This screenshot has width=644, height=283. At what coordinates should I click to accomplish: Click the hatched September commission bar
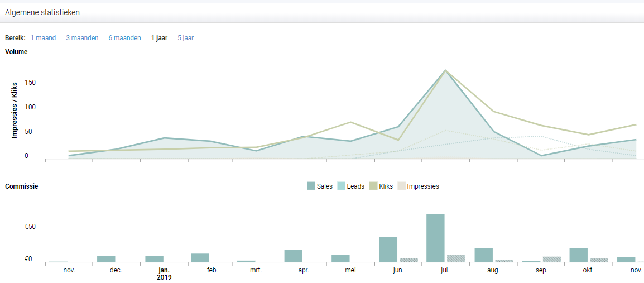click(552, 259)
